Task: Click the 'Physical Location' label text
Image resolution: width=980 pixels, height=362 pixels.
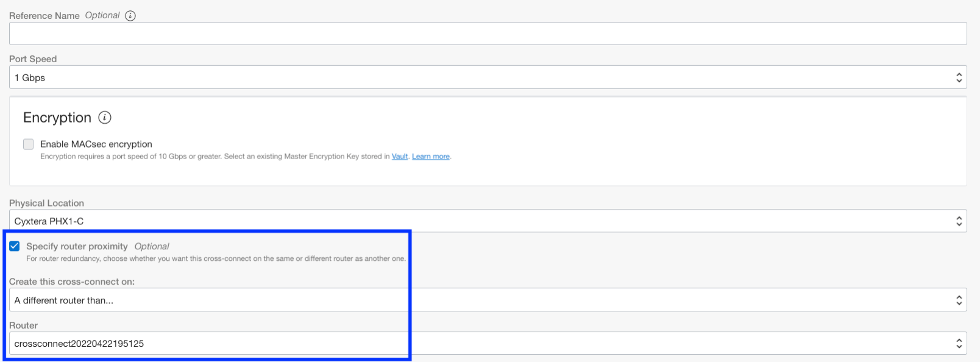Action: 46,204
